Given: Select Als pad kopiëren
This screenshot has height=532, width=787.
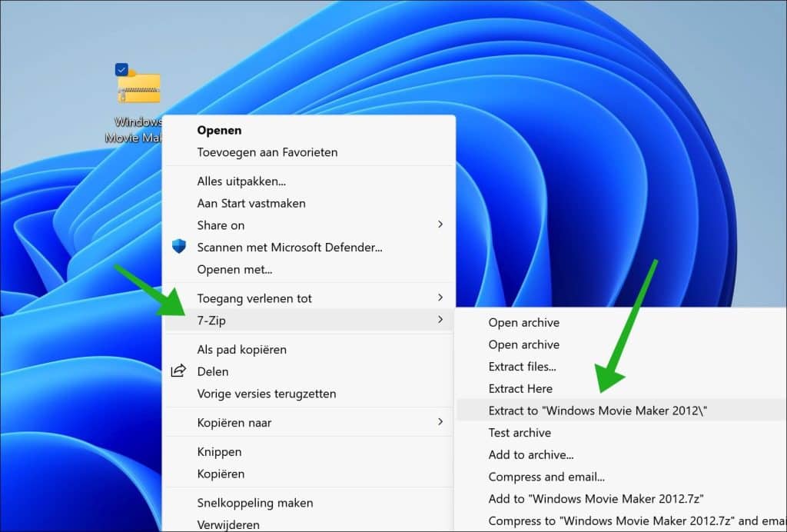Looking at the screenshot, I should click(309, 349).
